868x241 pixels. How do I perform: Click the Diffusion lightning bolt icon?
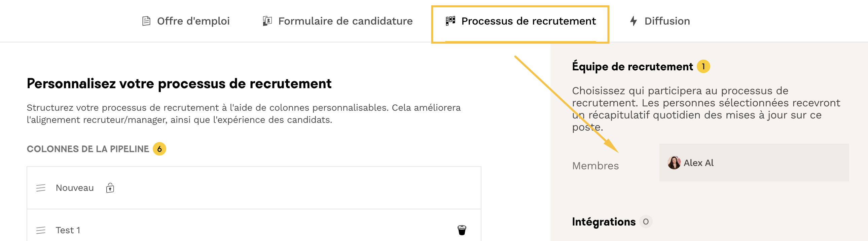634,21
